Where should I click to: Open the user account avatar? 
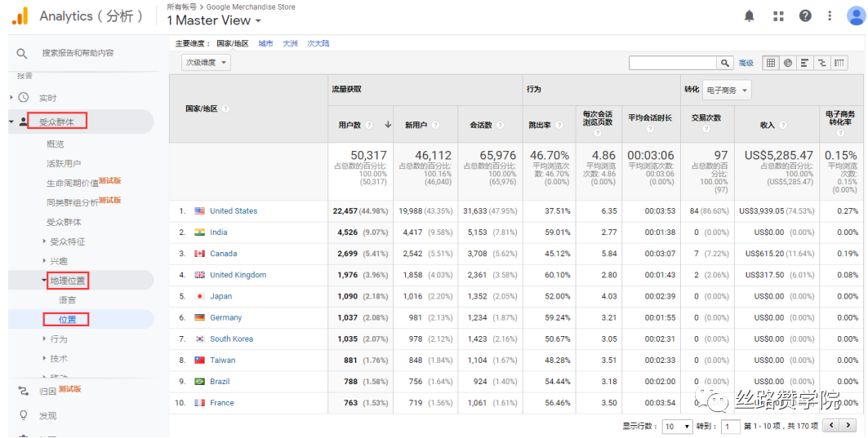[857, 16]
